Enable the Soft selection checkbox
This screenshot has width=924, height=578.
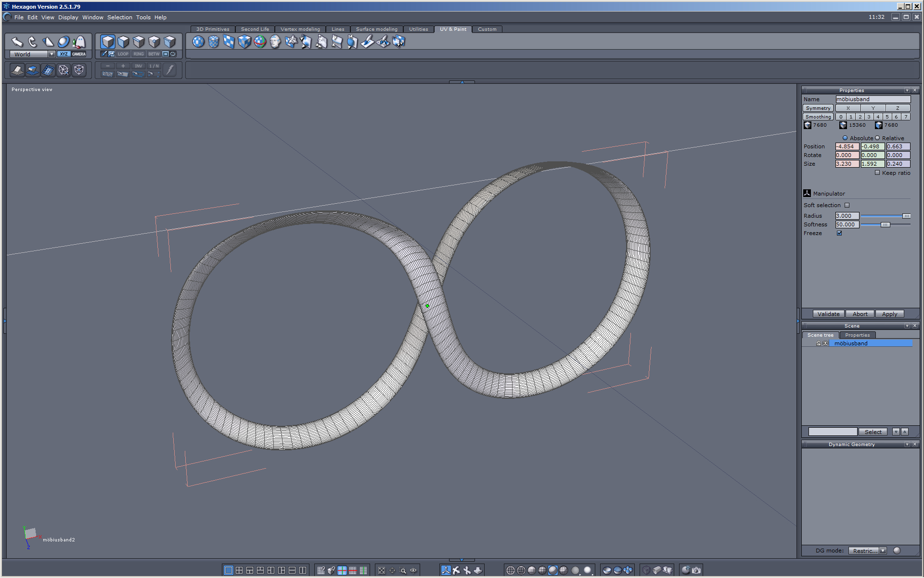coord(847,205)
